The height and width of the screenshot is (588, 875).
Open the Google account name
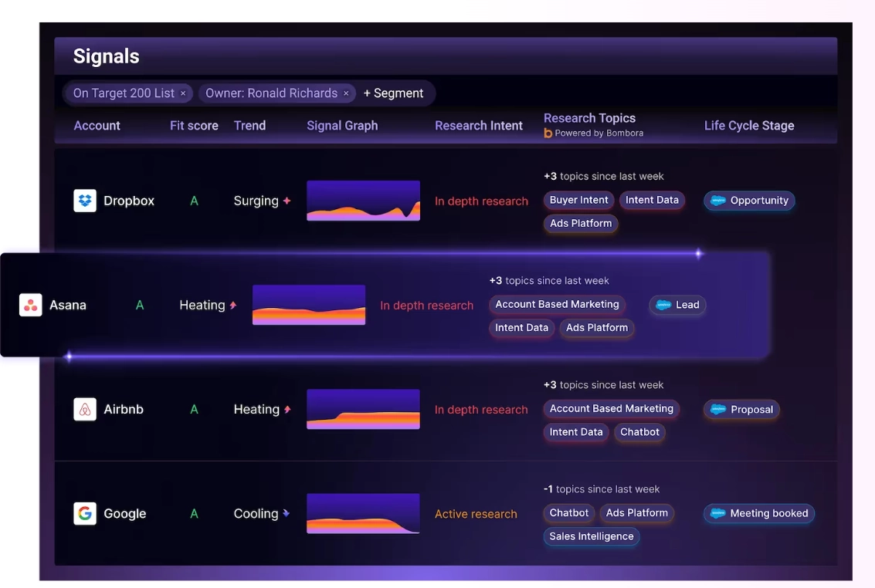point(125,513)
